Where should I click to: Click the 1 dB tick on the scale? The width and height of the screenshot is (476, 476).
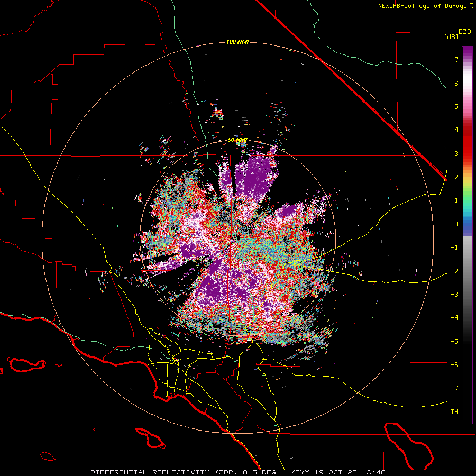456,200
